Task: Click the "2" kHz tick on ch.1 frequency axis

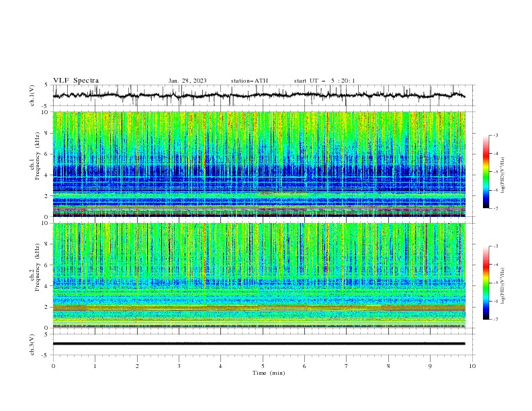Action: point(47,196)
